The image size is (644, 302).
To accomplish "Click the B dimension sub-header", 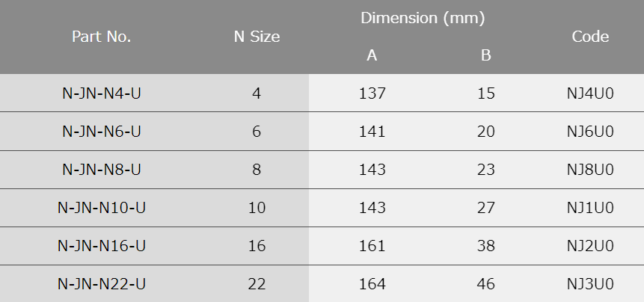I will (x=486, y=55).
